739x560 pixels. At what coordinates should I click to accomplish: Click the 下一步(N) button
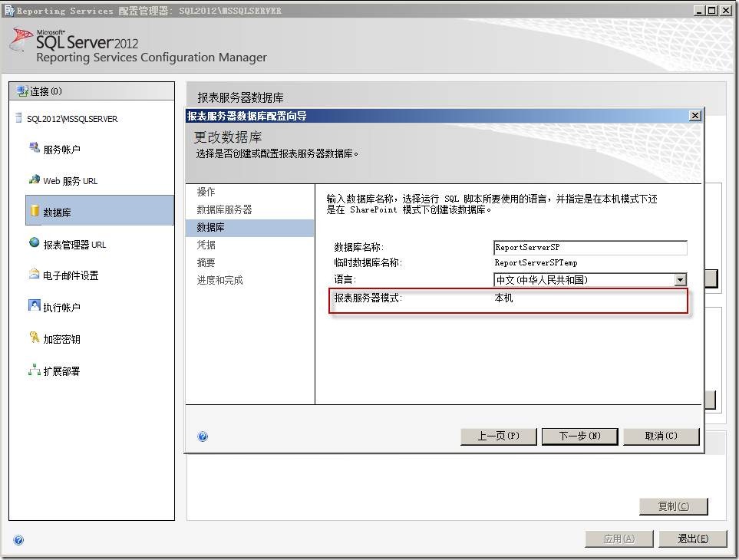[579, 436]
